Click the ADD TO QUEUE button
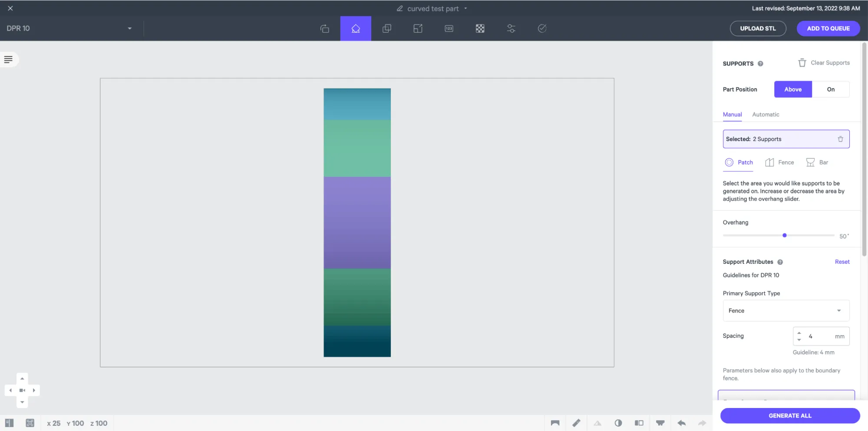Image resolution: width=868 pixels, height=431 pixels. coord(828,29)
